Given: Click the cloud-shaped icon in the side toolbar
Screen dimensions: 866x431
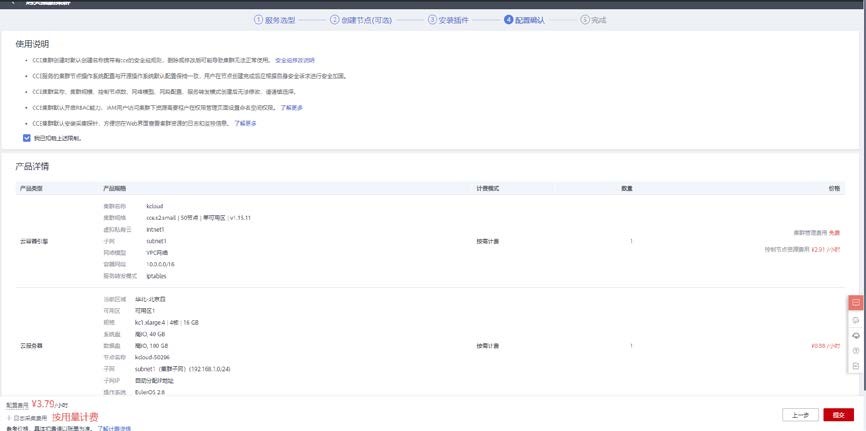Looking at the screenshot, I should (856, 335).
